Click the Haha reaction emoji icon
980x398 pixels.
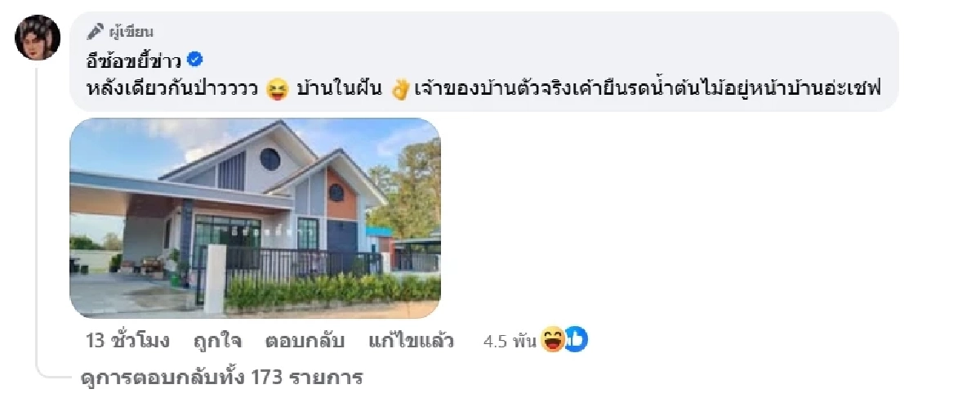(x=553, y=340)
